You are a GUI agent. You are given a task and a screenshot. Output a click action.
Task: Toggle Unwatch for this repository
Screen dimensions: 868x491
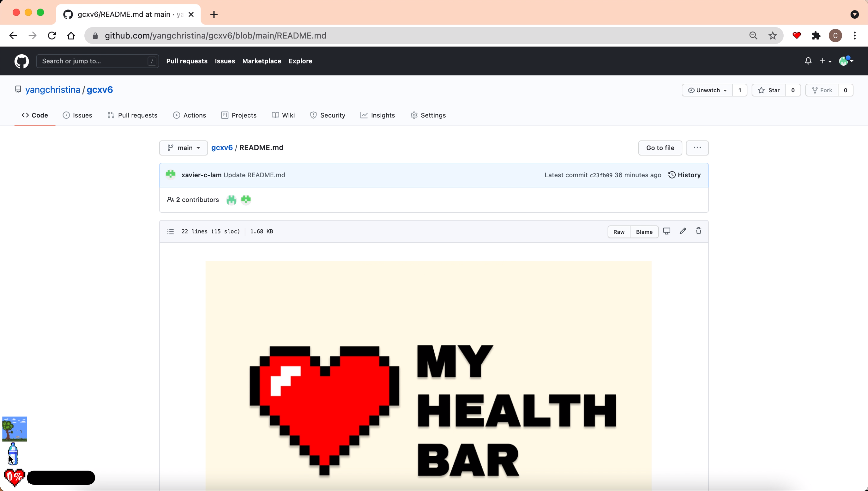[707, 90]
